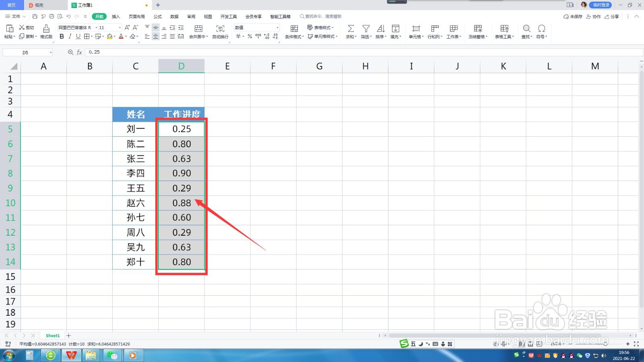Click the Paste (粘贴) clipboard icon
This screenshot has width=644, height=362.
click(x=10, y=29)
